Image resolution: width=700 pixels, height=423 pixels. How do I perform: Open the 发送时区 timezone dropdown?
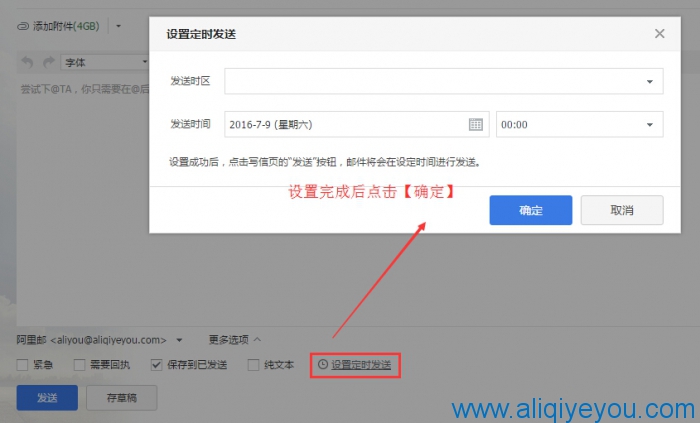(444, 81)
